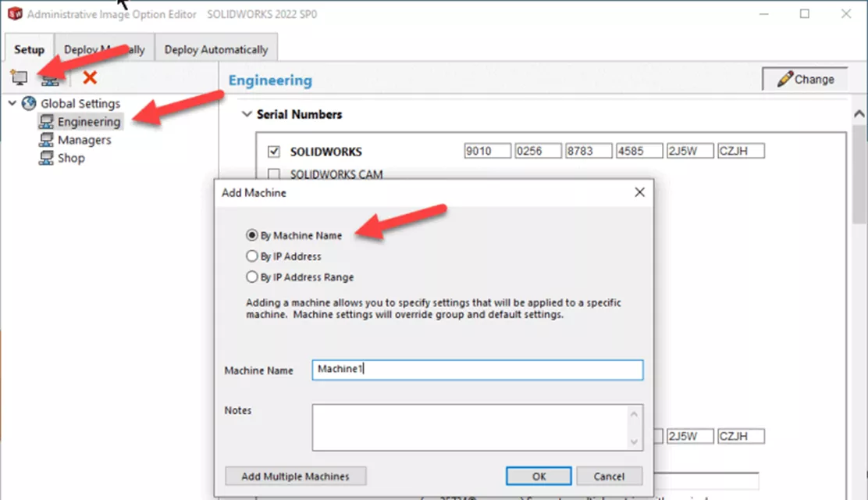868x500 pixels.
Task: Uncheck the SOLIDWORKS serial number checkbox
Action: pyautogui.click(x=273, y=152)
